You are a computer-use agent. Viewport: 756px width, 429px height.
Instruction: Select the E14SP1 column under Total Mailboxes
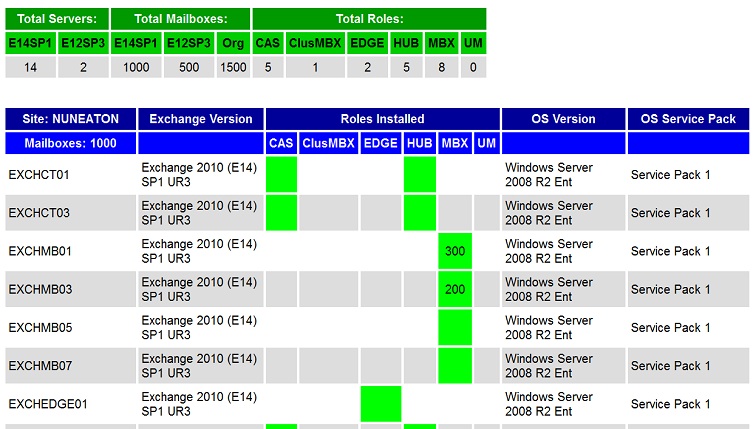(x=136, y=43)
